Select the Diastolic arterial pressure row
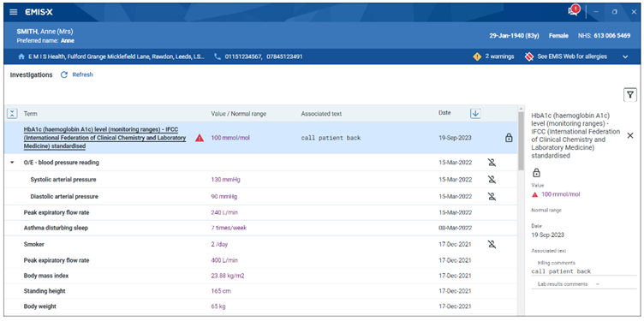 [x=261, y=196]
